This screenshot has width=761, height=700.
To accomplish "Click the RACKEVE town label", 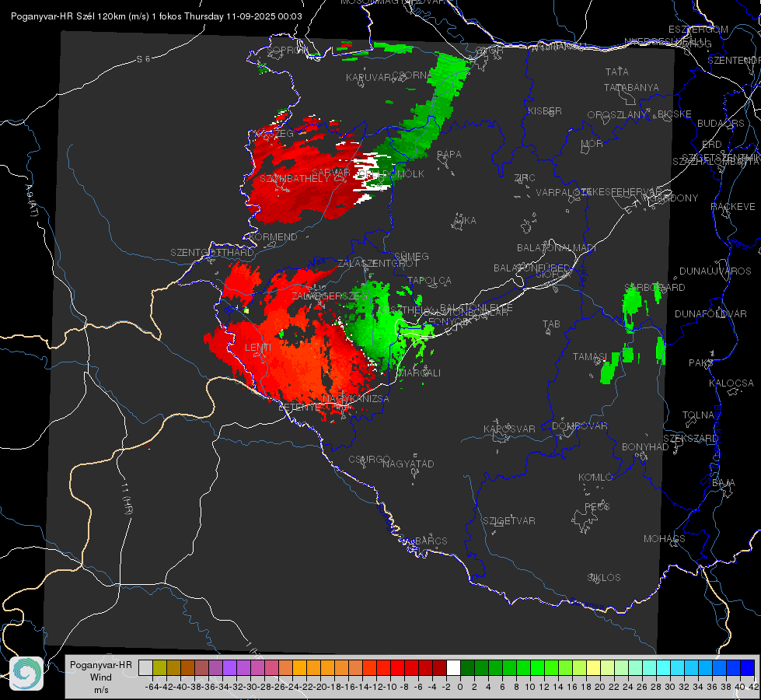I will tap(733, 207).
